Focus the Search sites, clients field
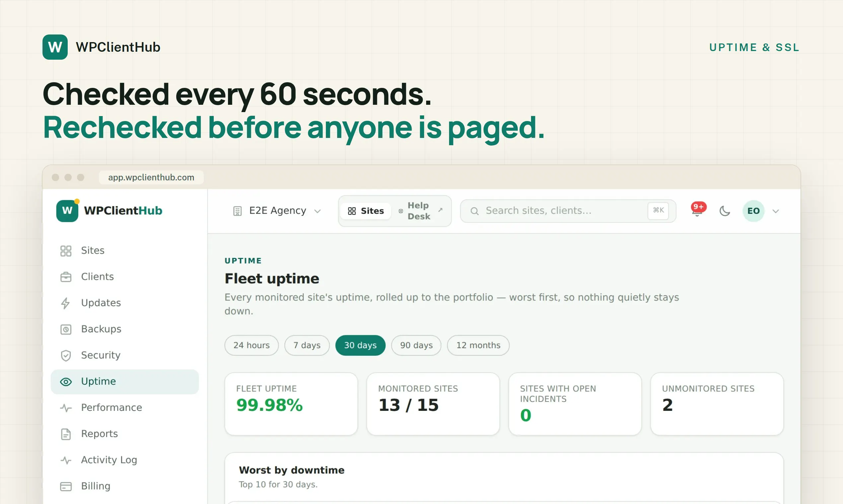This screenshot has width=843, height=504. click(x=568, y=211)
